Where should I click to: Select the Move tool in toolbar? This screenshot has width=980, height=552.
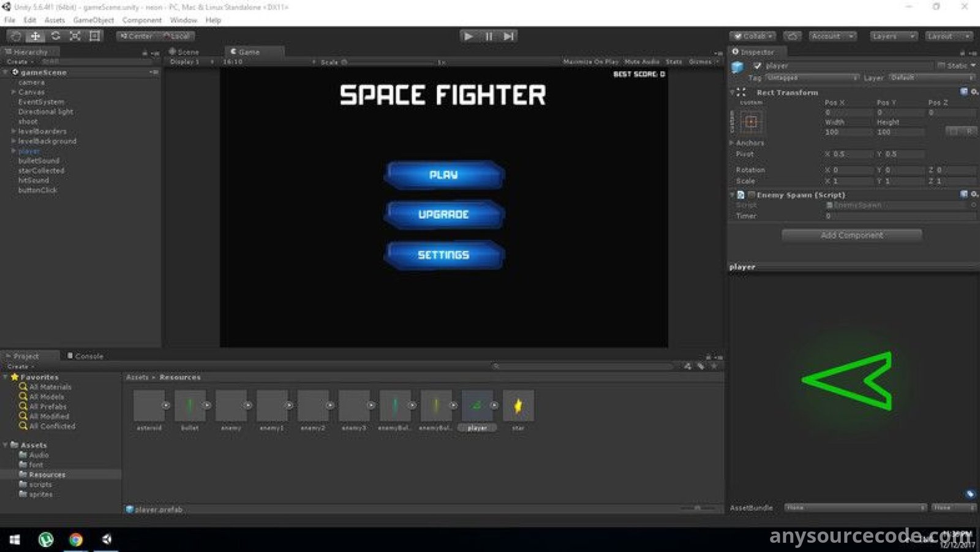tap(36, 36)
